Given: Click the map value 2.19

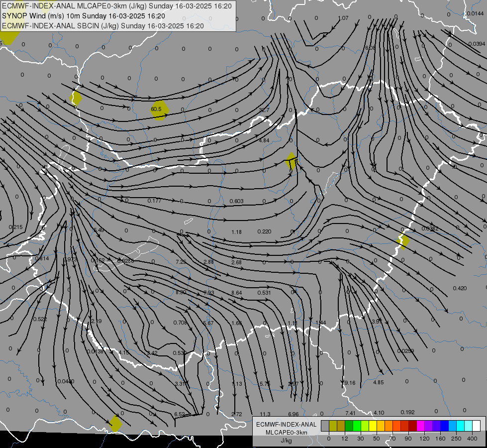Looking at the screenshot, I should point(96,321).
